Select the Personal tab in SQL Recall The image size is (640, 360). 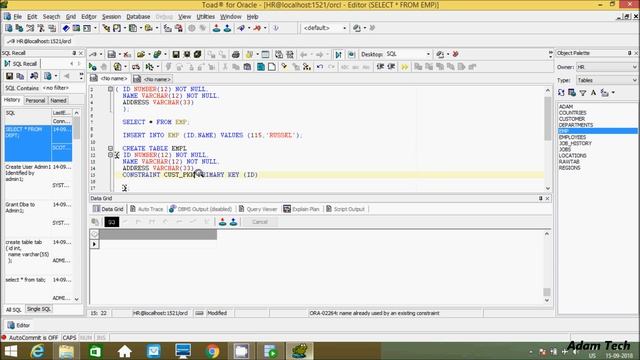[x=35, y=100]
